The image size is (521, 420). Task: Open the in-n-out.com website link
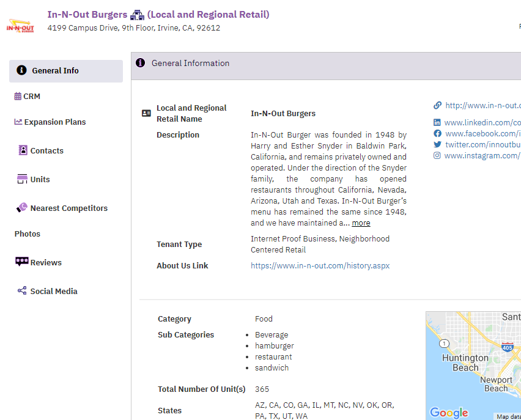[483, 106]
